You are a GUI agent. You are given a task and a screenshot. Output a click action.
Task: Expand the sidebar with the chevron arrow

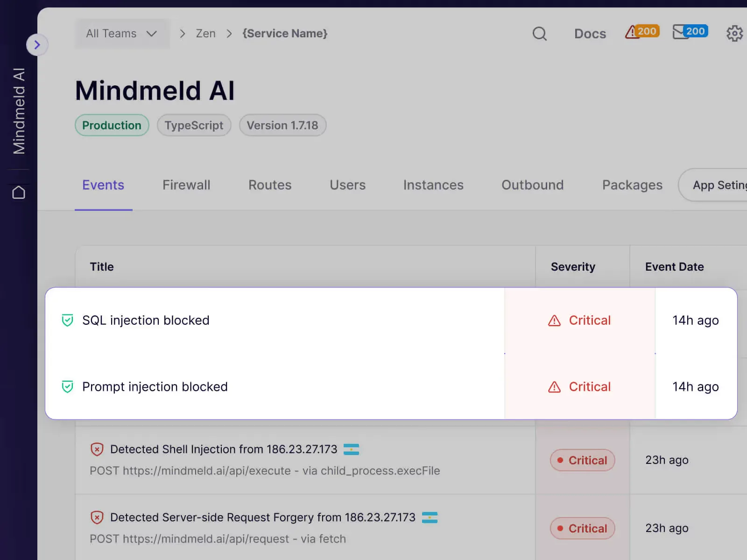37,45
